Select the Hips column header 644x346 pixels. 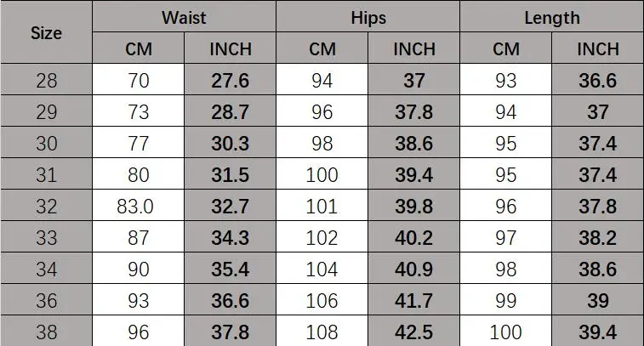pos(368,16)
